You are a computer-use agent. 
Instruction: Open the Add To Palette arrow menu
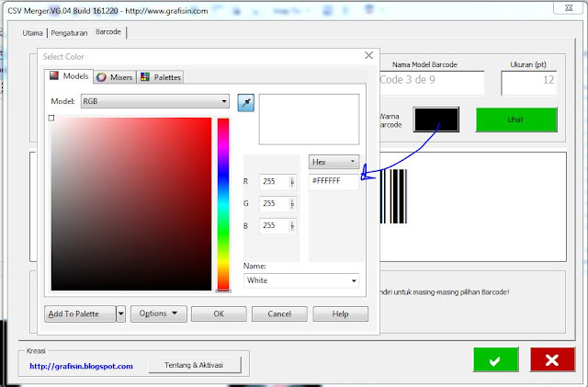(x=120, y=313)
